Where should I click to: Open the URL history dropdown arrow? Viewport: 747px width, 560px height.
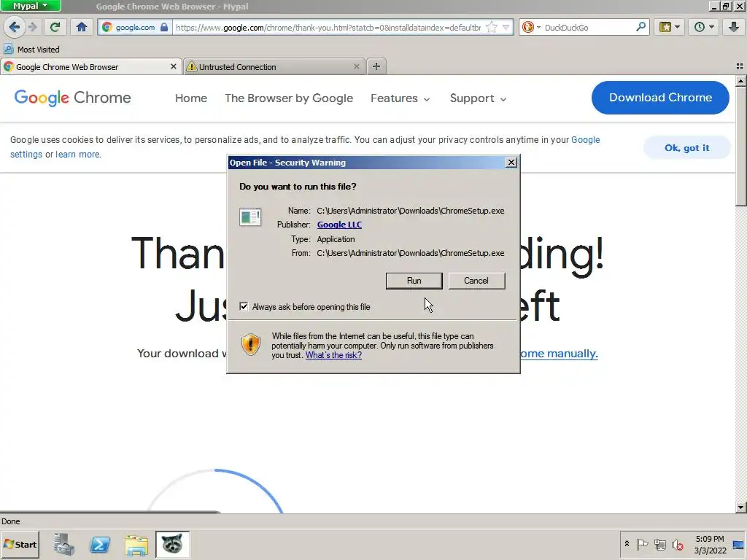click(506, 27)
